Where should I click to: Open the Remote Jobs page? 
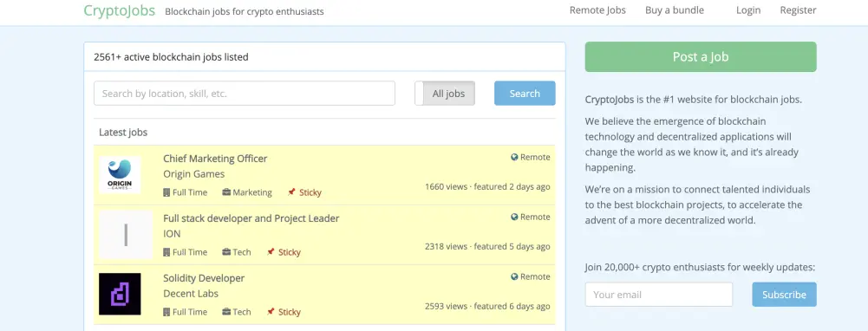point(597,10)
